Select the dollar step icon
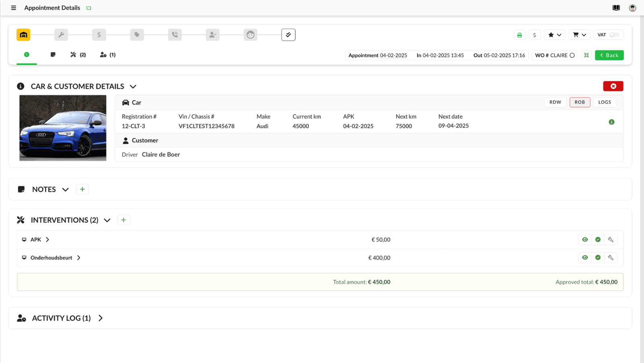The width and height of the screenshot is (644, 363). pyautogui.click(x=99, y=35)
